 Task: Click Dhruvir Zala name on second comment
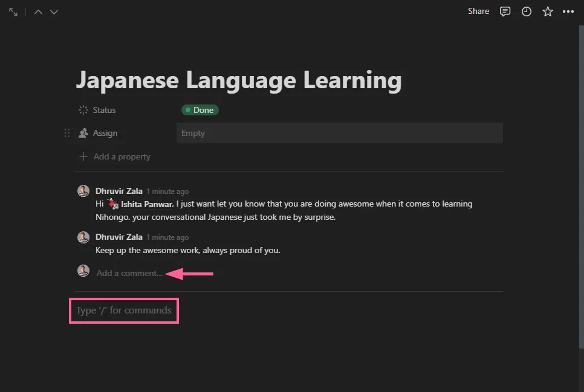coord(119,237)
